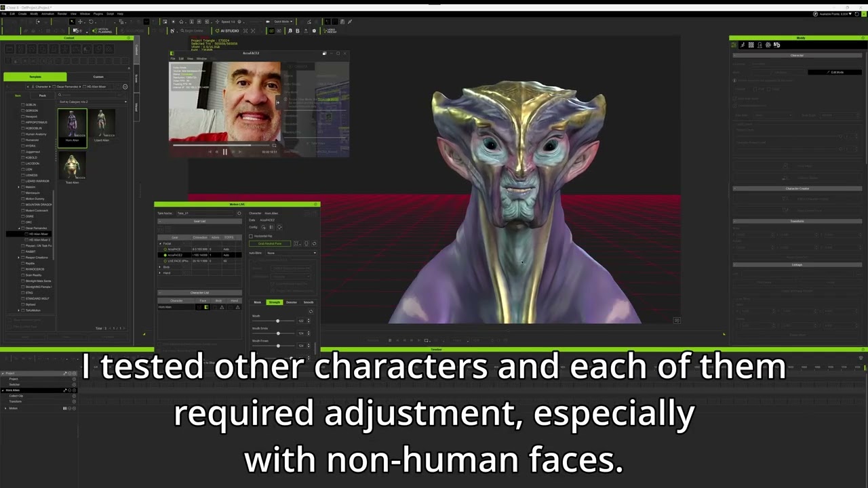Open the Sort by Category dropdown
868x488 pixels.
click(x=93, y=102)
